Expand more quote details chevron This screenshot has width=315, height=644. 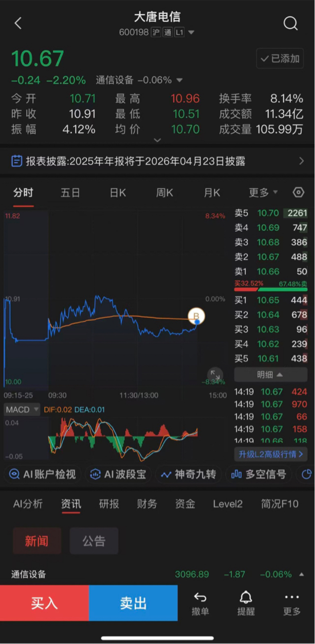[x=157, y=140]
